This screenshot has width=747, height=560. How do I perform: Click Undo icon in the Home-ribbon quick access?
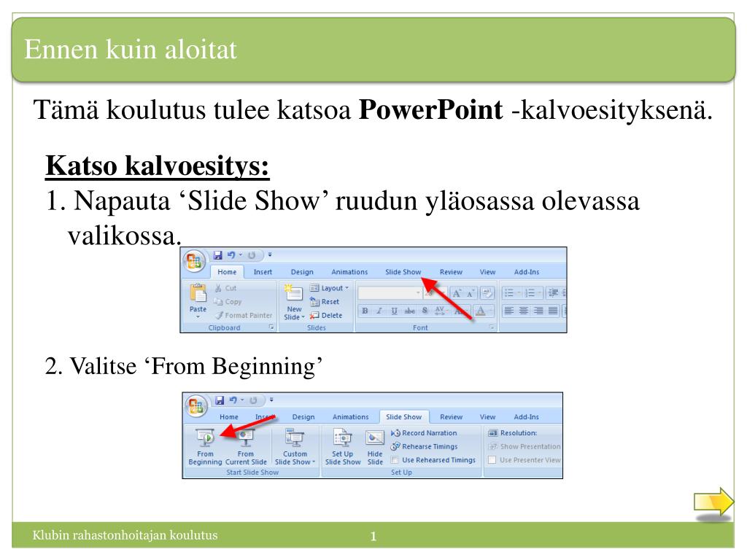pos(231,255)
